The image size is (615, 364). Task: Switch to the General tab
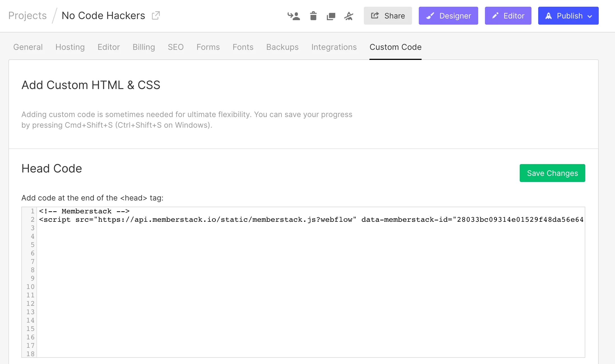pos(28,47)
